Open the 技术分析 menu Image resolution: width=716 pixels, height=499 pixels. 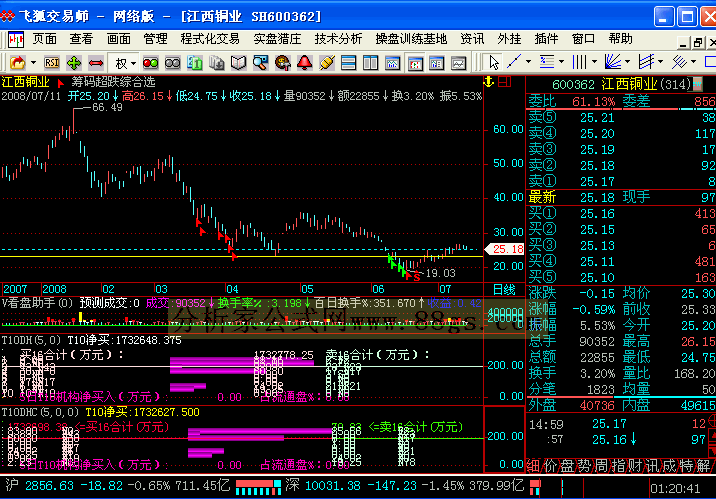click(338, 39)
